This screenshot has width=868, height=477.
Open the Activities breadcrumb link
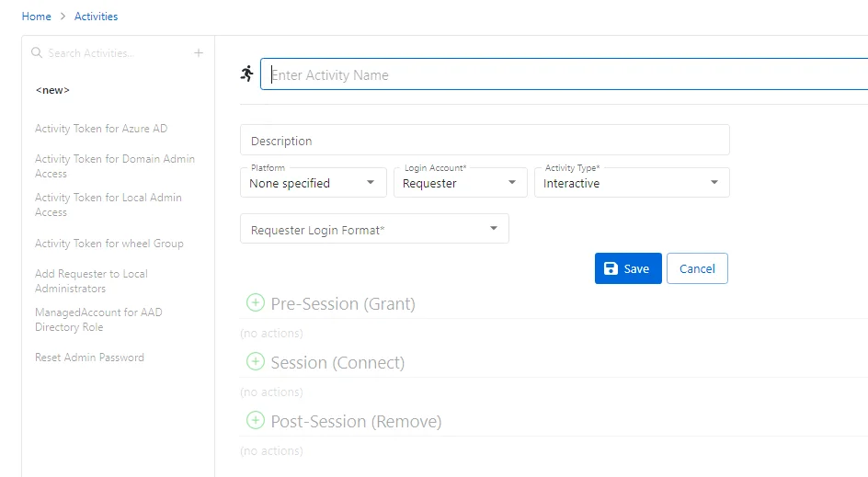[97, 17]
